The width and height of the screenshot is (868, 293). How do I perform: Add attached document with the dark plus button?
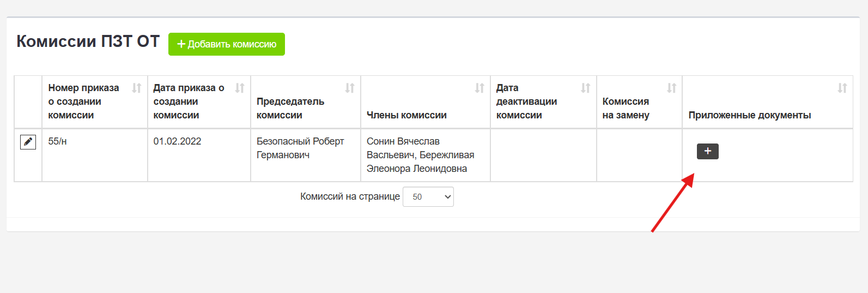[707, 151]
